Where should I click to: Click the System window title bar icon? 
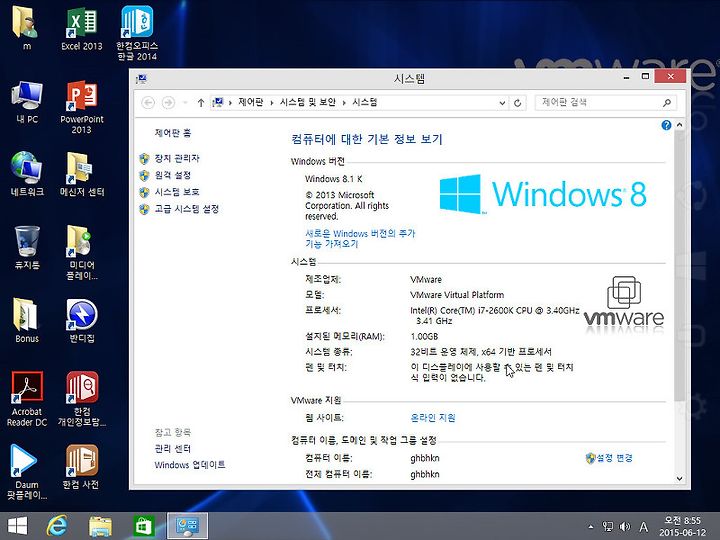pyautogui.click(x=141, y=79)
